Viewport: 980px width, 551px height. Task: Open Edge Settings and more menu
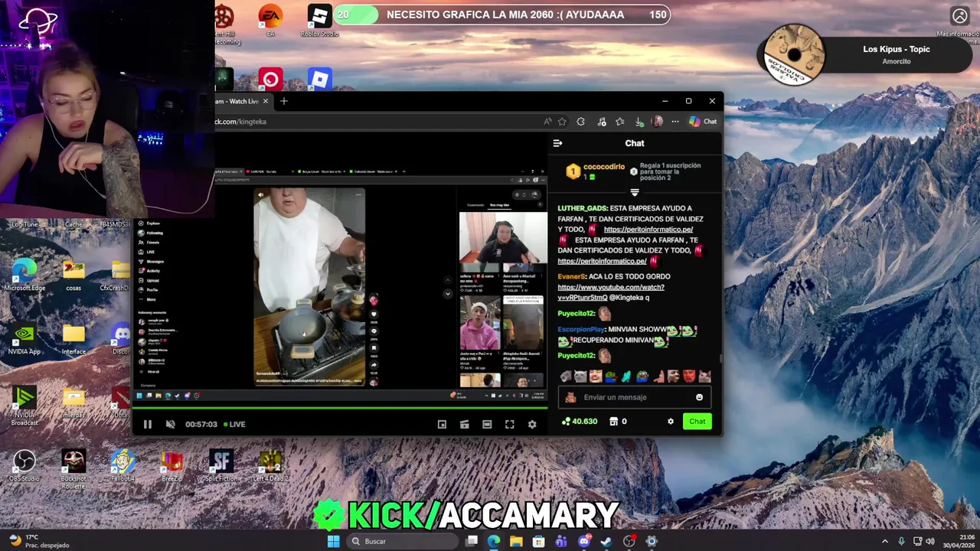click(675, 122)
